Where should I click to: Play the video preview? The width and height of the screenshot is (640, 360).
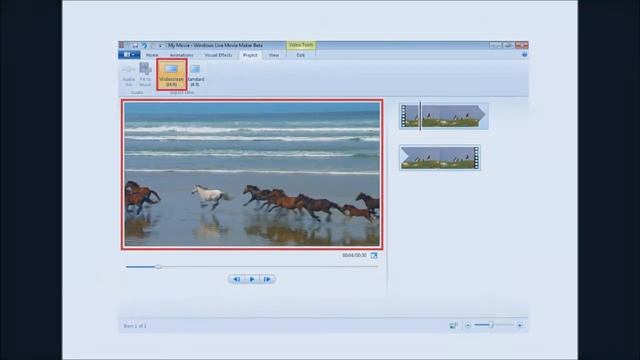[252, 279]
